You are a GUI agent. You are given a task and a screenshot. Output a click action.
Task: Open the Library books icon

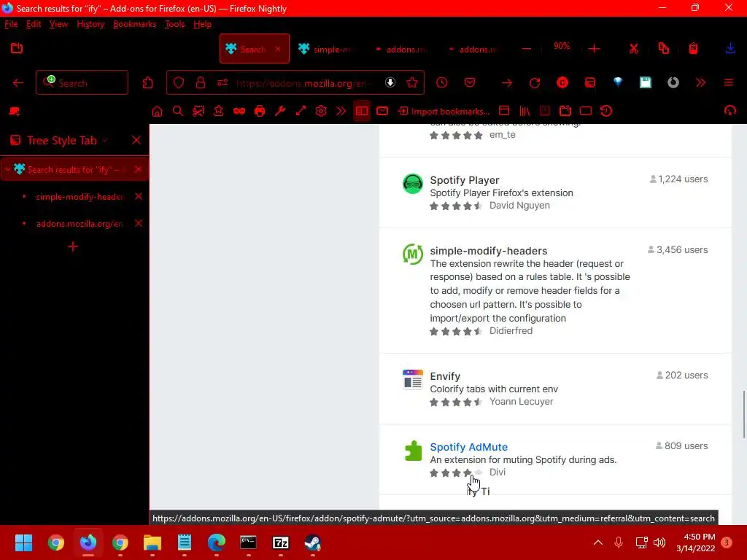coord(525,112)
